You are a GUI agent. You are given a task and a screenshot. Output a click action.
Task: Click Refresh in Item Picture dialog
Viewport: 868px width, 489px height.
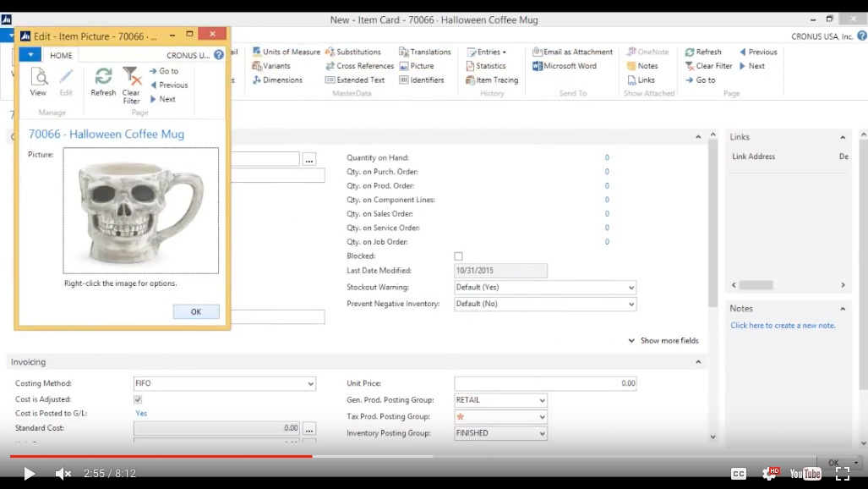pos(103,81)
